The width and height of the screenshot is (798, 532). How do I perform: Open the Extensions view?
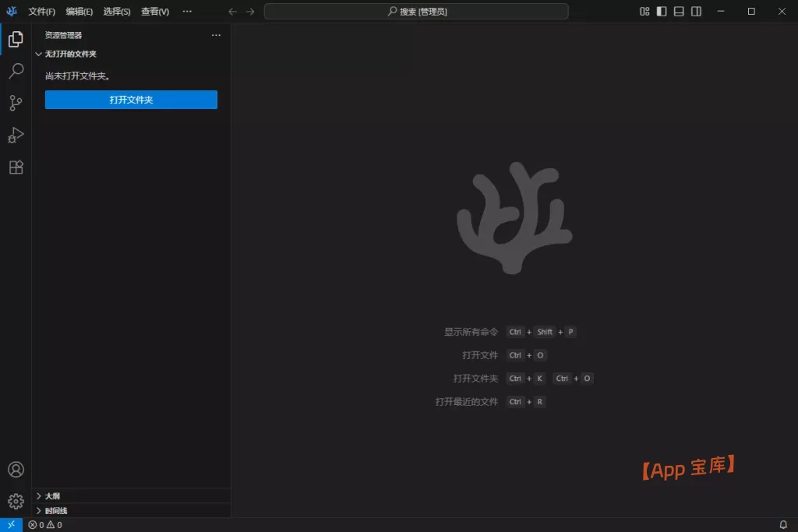(16, 167)
